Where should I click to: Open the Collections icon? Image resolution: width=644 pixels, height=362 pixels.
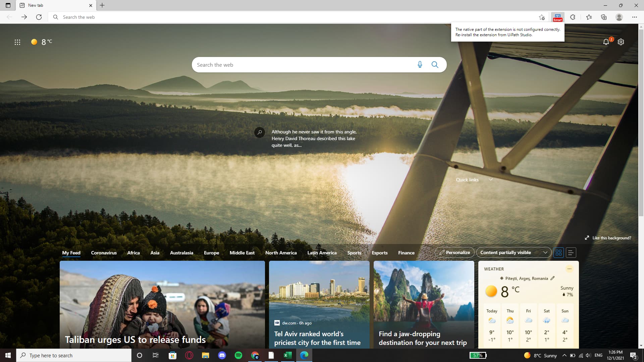point(604,17)
